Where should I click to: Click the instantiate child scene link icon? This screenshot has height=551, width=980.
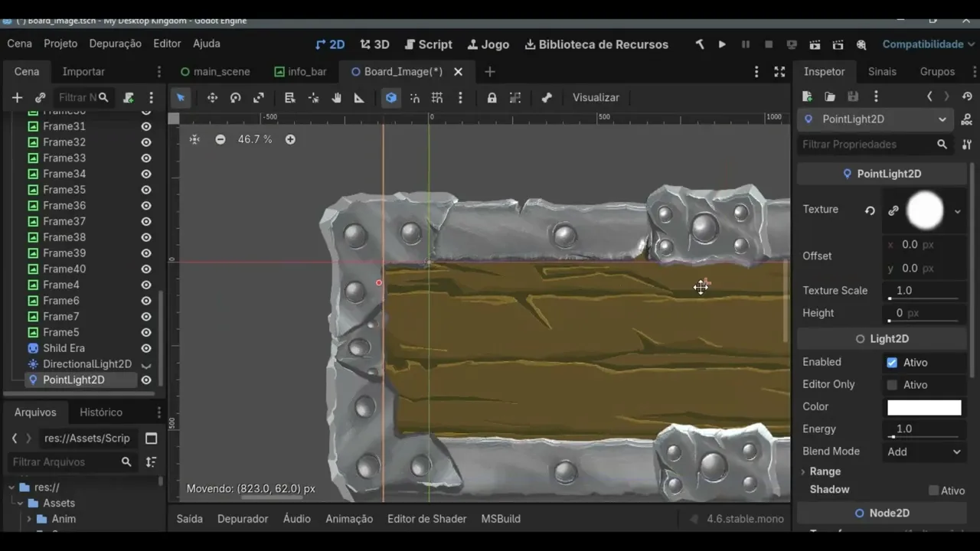[40, 98]
